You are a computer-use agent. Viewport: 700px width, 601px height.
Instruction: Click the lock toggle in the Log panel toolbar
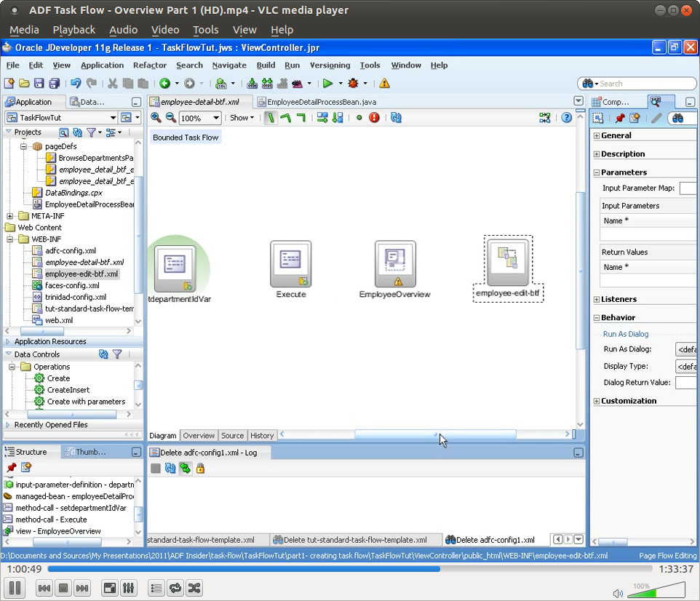click(200, 468)
